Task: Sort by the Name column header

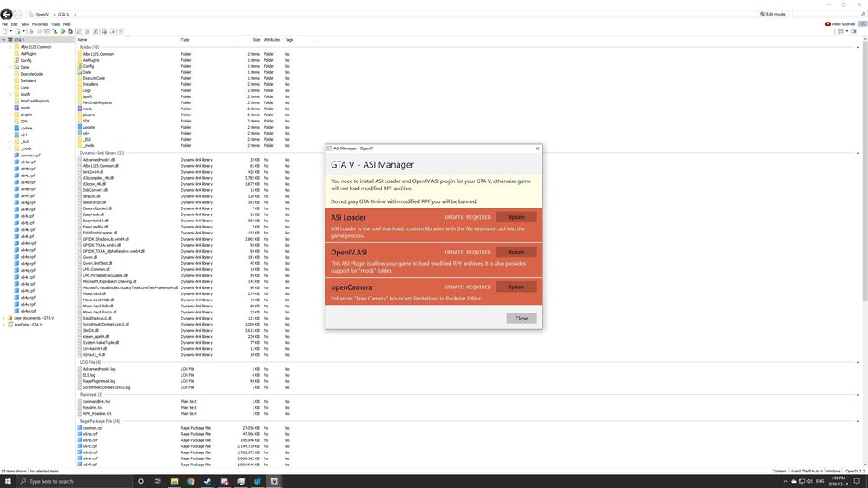Action: click(x=82, y=40)
